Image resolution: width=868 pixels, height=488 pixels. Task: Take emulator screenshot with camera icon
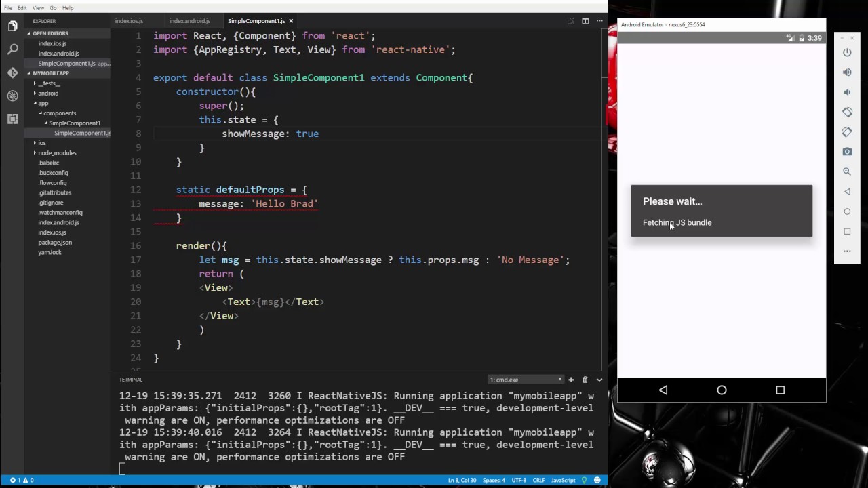coord(847,152)
